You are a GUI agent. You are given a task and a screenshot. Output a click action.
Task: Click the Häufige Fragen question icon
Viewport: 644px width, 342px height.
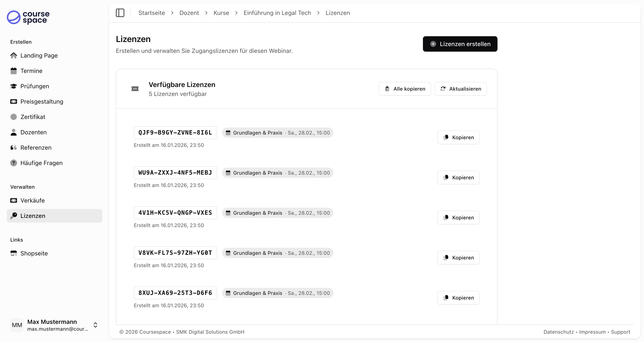click(13, 163)
